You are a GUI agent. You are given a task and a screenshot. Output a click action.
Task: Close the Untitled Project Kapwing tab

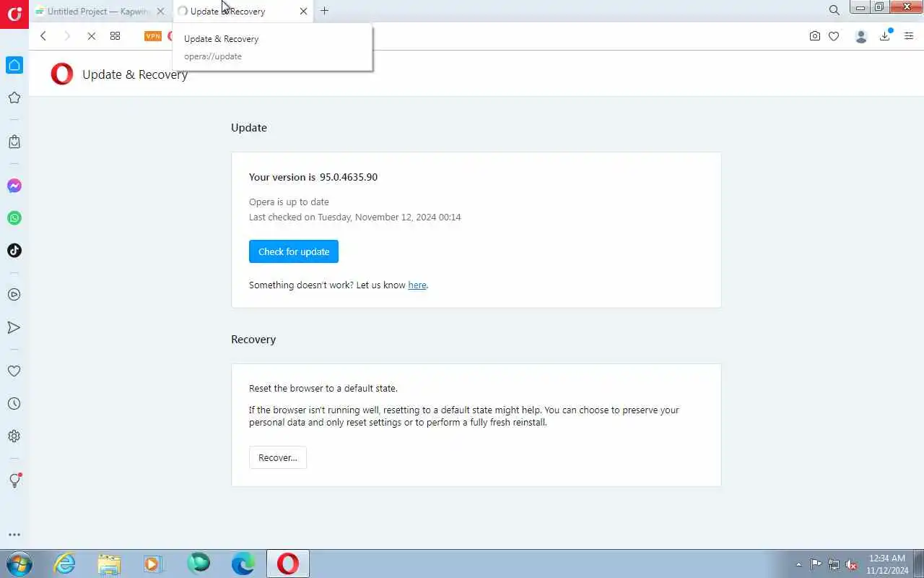(160, 11)
